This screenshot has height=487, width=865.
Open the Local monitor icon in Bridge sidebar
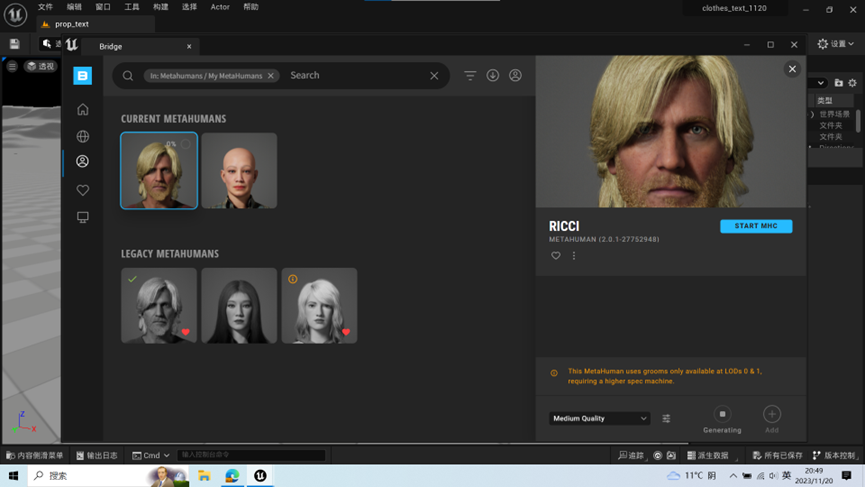tap(83, 217)
